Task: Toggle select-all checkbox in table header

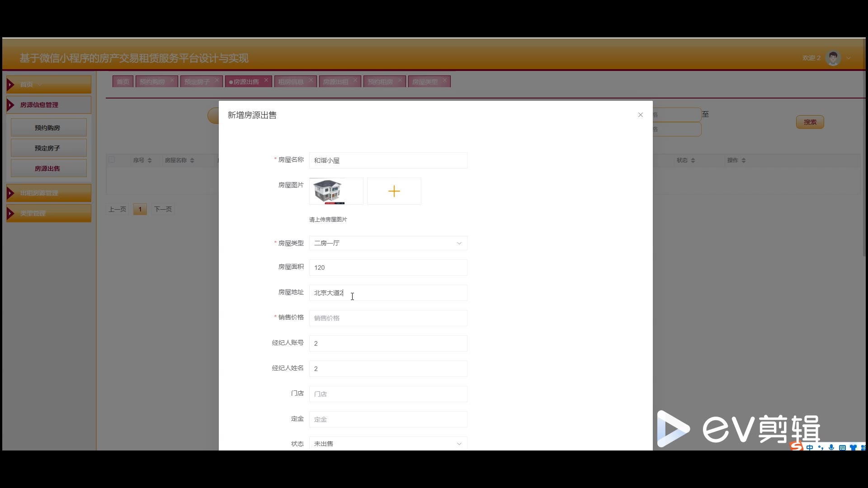Action: click(112, 160)
